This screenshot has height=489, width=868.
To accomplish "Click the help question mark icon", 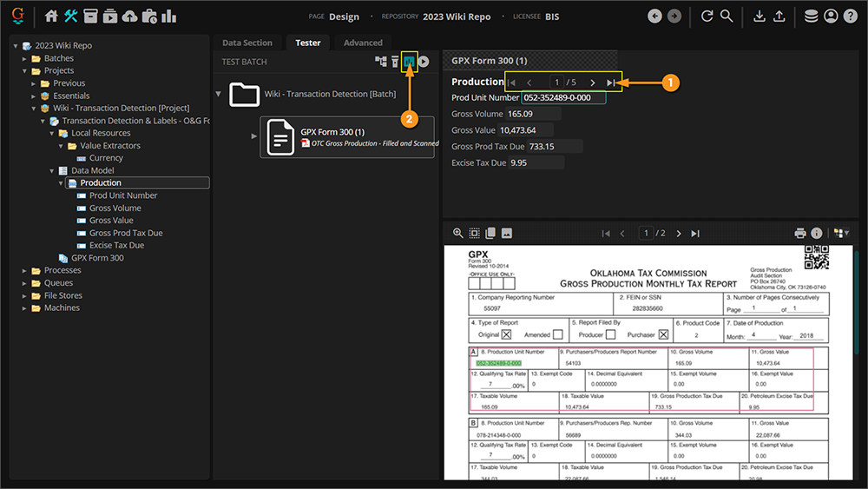I will click(x=850, y=17).
